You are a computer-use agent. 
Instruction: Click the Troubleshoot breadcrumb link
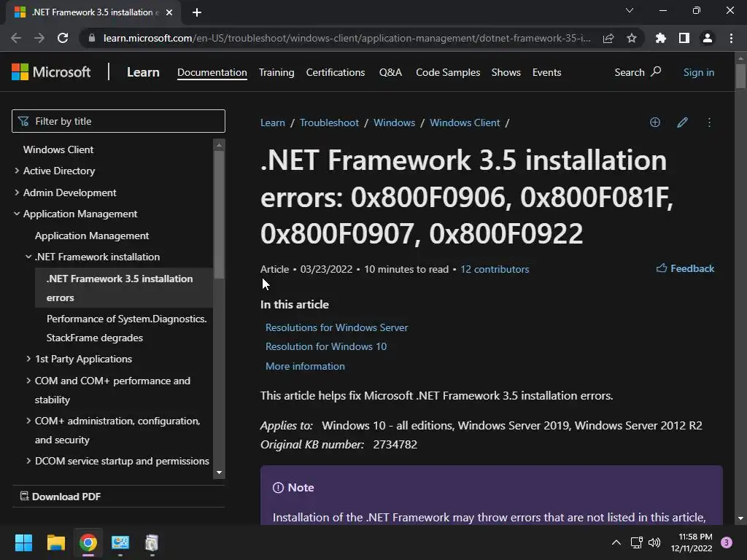(x=329, y=122)
